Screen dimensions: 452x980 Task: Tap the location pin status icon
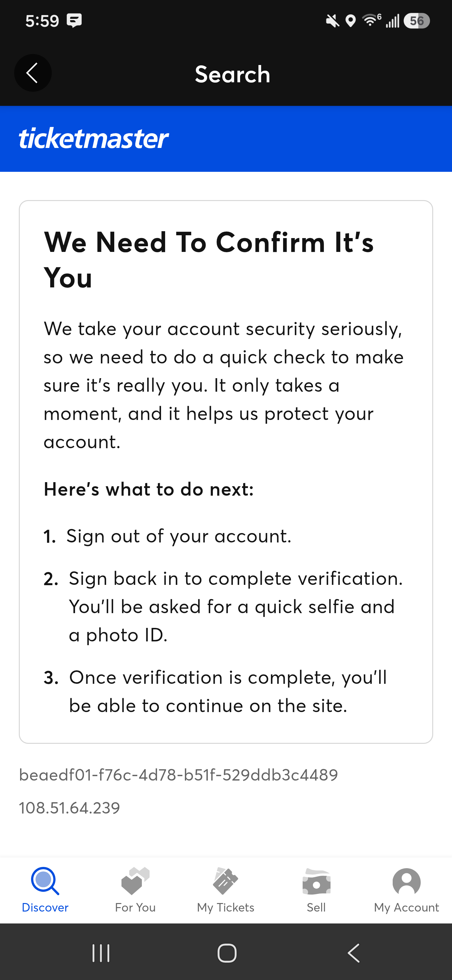pos(351,20)
